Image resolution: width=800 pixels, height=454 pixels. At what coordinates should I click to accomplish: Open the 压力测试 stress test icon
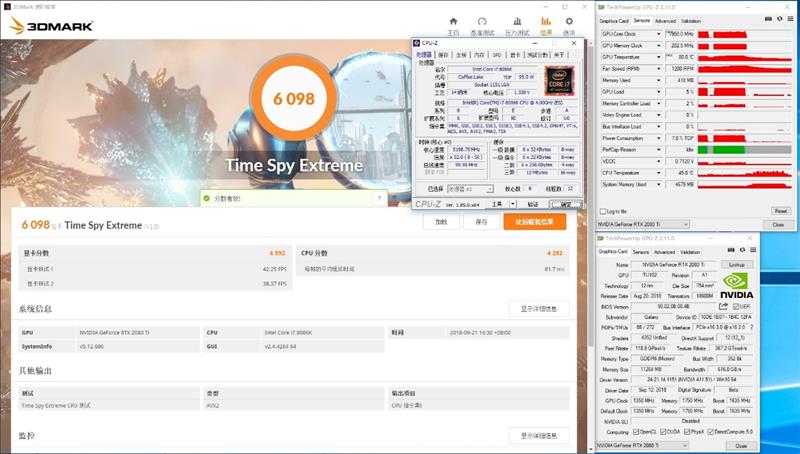click(x=517, y=21)
